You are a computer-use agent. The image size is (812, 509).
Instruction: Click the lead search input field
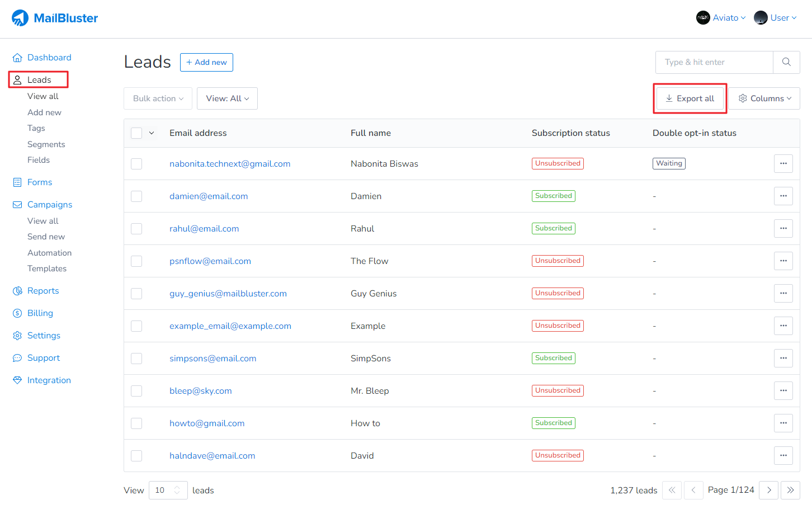click(x=714, y=62)
